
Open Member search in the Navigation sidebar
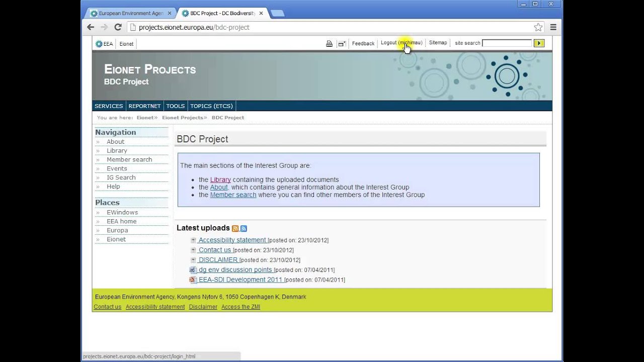point(129,160)
